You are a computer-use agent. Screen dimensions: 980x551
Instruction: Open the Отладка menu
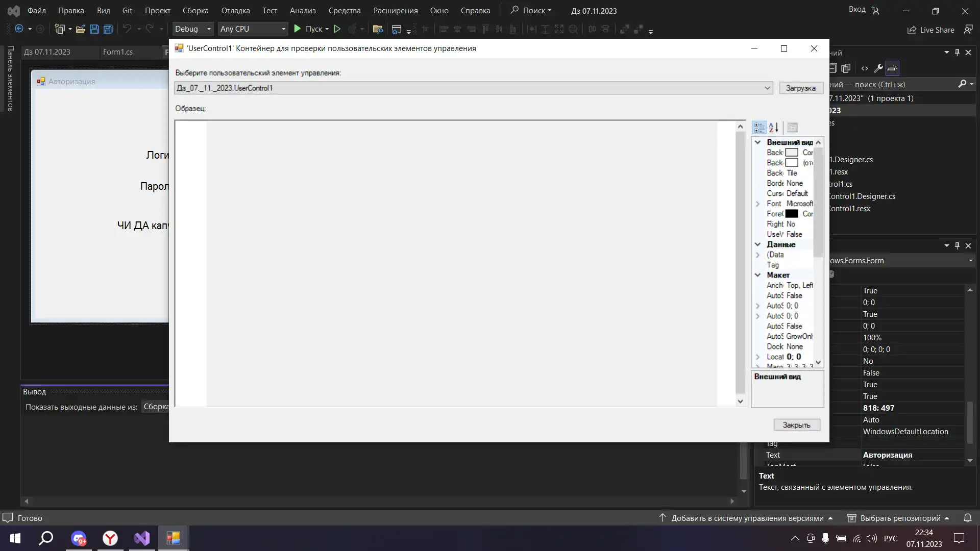[x=235, y=10]
